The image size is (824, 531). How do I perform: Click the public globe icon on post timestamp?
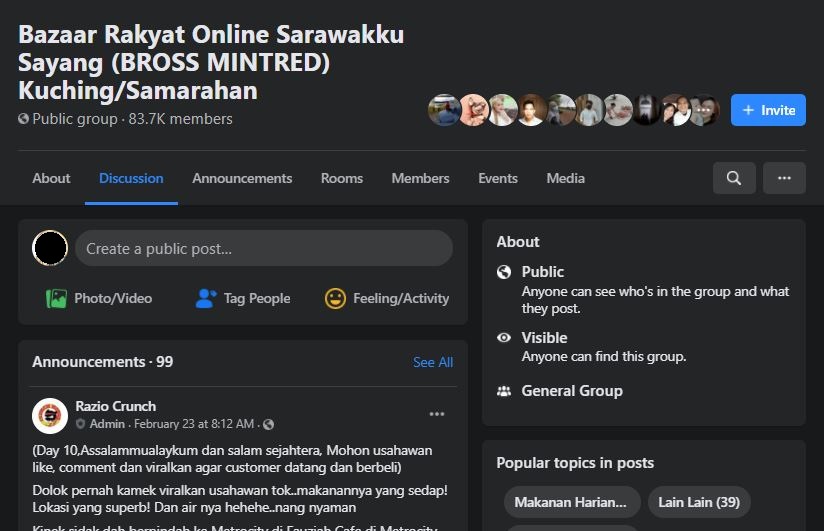coord(268,424)
